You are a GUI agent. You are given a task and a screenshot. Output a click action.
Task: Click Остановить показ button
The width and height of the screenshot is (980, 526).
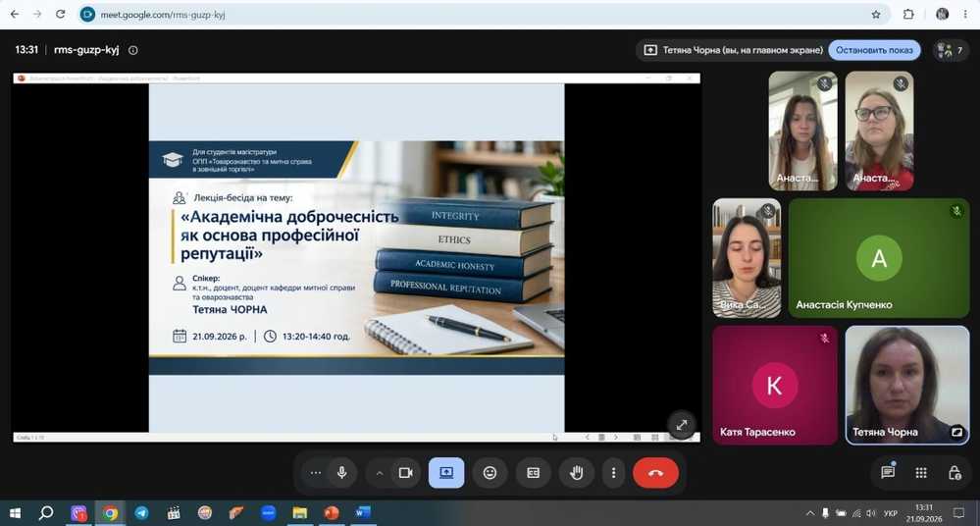tap(874, 50)
